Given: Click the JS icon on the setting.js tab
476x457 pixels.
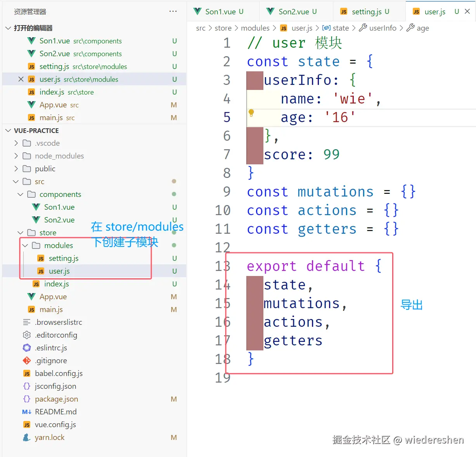Looking at the screenshot, I should point(344,12).
